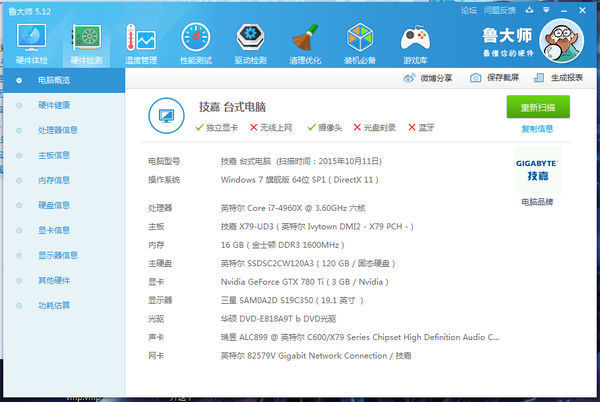Click the 技嘉 台式电脑 heading

[x=232, y=107]
